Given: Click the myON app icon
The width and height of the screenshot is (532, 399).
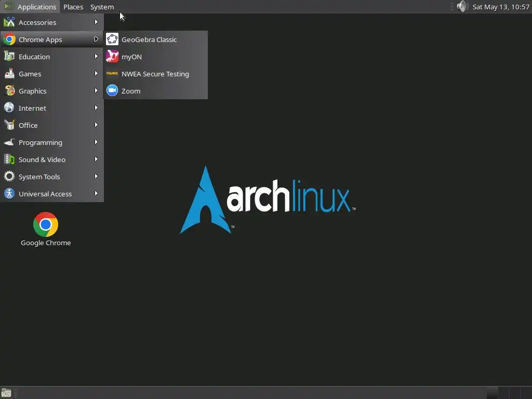Looking at the screenshot, I should click(112, 57).
